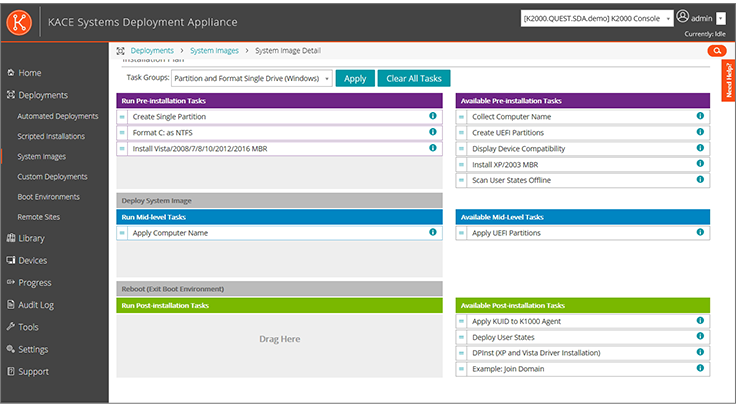
Task: Select the Display Device Compatibility task
Action: click(583, 149)
